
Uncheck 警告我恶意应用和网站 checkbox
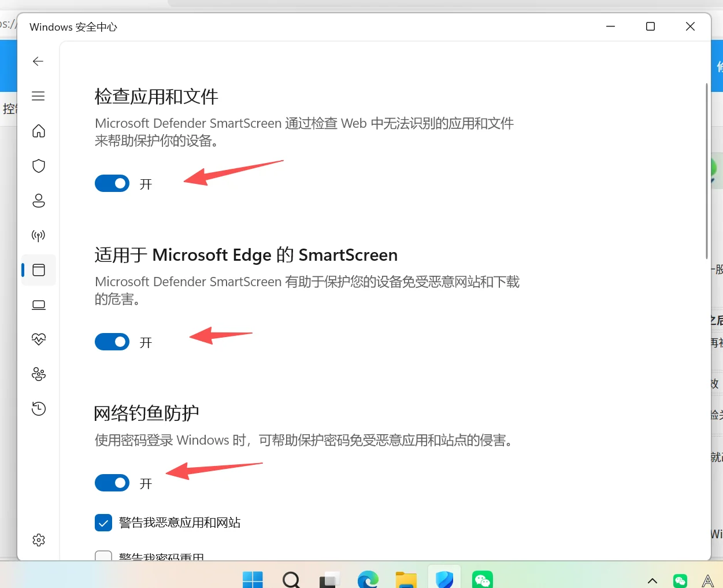(x=103, y=523)
